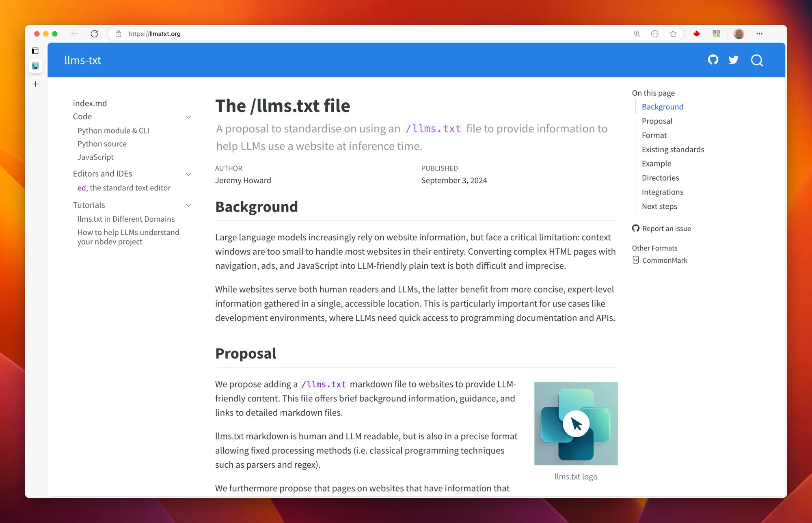Click the zoom magnifier in address bar

[x=637, y=34]
